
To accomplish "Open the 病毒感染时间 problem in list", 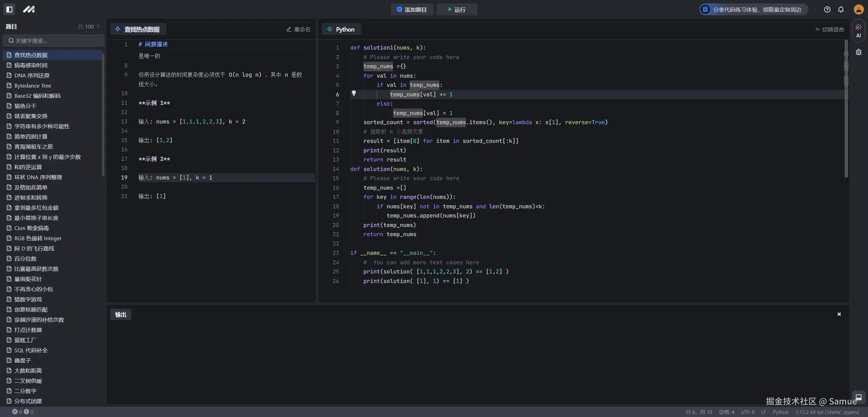I will click(31, 65).
